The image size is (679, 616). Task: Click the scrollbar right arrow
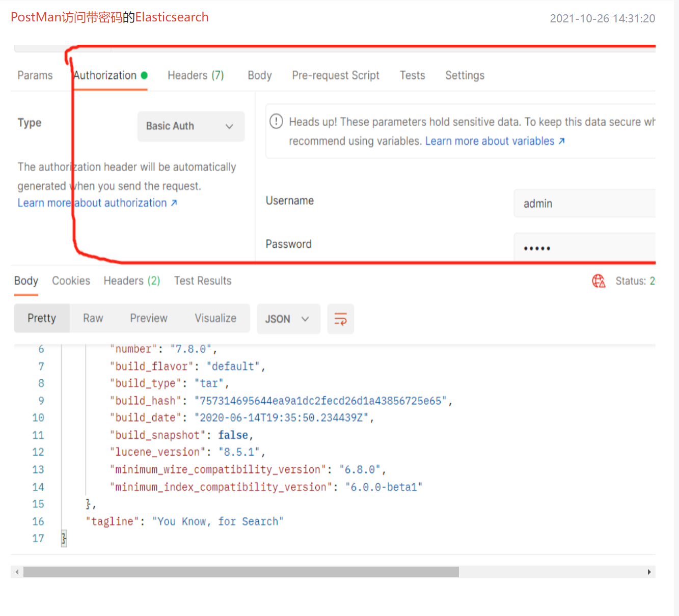(649, 572)
